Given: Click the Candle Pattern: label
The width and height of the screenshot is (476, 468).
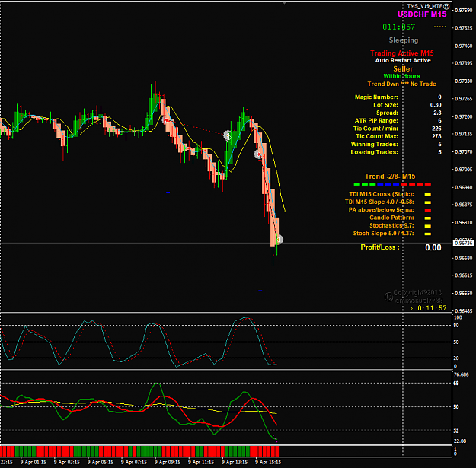Looking at the screenshot, I should pyautogui.click(x=391, y=218).
